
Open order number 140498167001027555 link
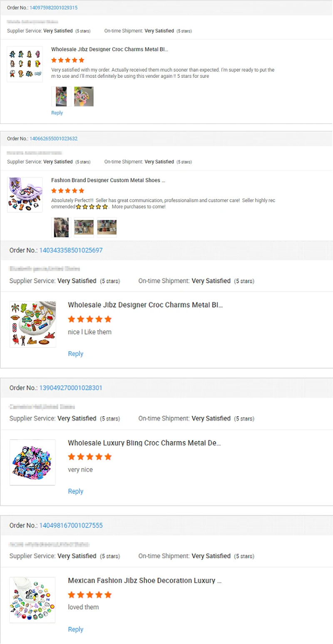point(71,526)
